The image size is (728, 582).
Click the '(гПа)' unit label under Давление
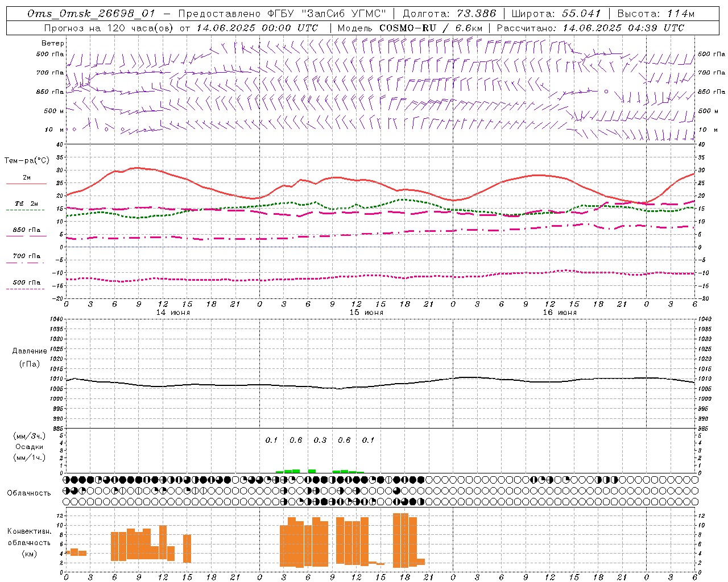(30, 364)
